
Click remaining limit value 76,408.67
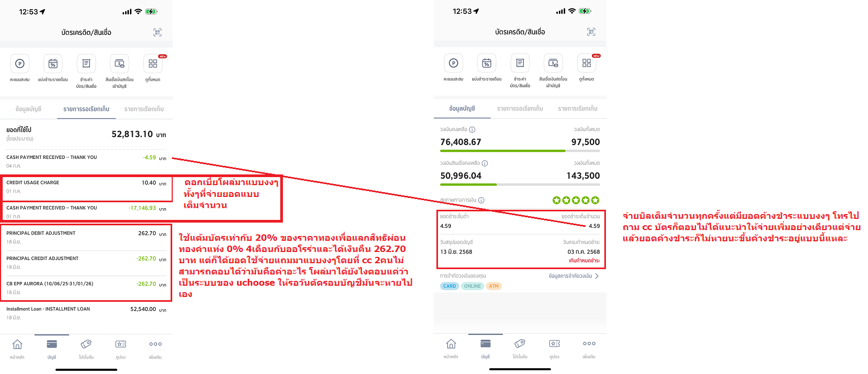[460, 142]
